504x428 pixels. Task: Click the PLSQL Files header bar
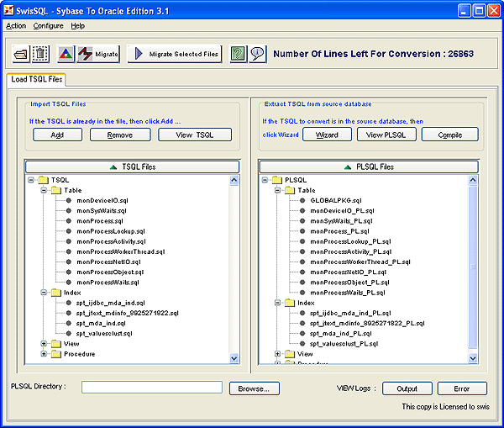(369, 166)
